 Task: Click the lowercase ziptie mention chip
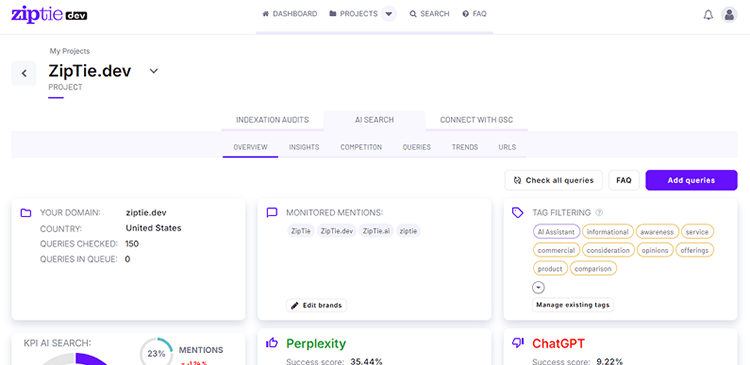click(408, 231)
